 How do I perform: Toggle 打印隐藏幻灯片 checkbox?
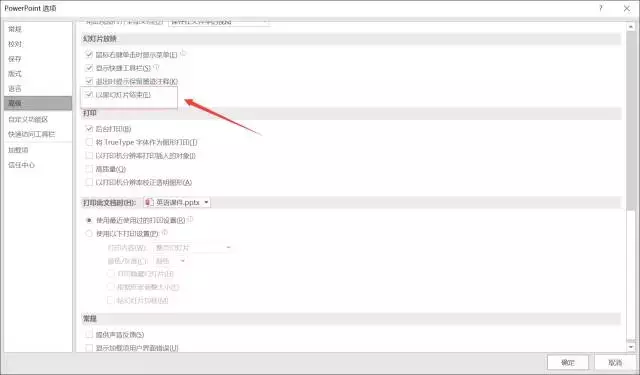click(110, 273)
